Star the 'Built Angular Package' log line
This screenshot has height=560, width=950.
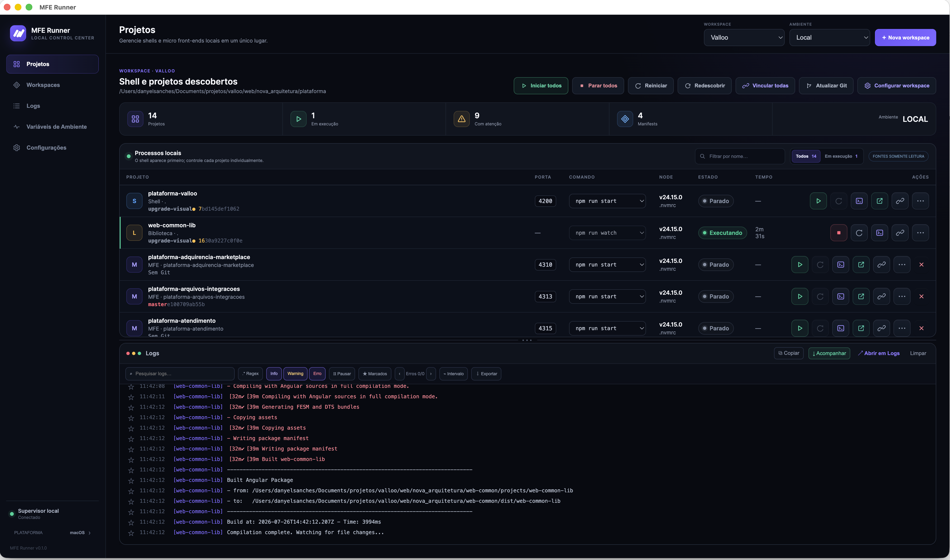pyautogui.click(x=131, y=481)
